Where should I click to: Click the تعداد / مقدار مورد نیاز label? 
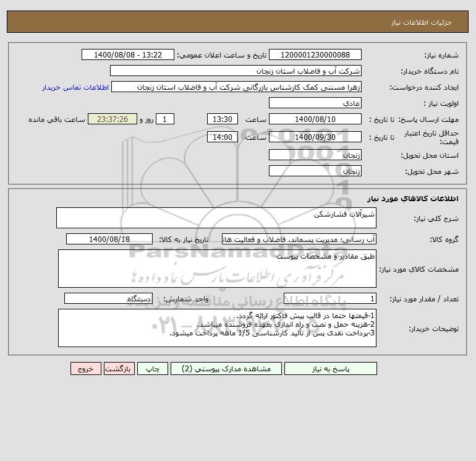click(x=424, y=299)
